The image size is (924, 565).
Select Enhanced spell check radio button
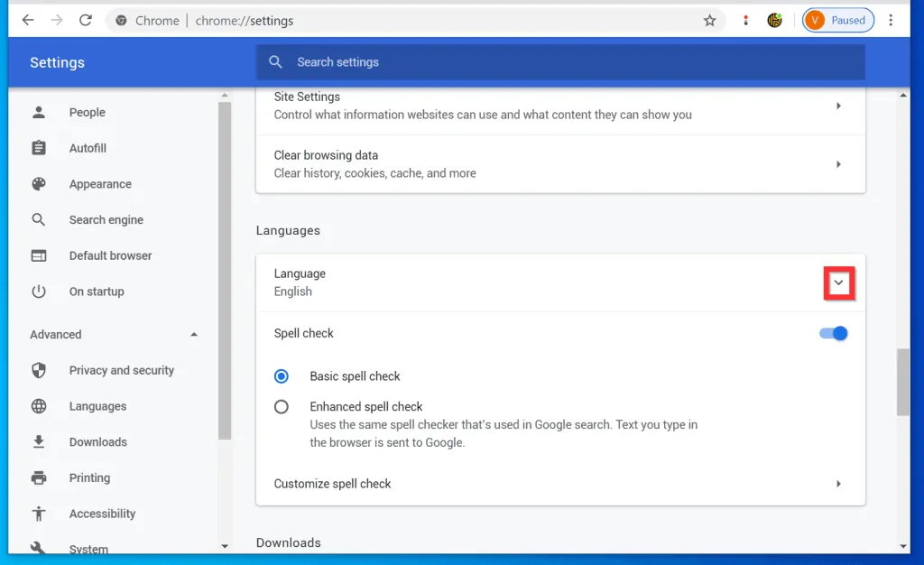click(282, 407)
